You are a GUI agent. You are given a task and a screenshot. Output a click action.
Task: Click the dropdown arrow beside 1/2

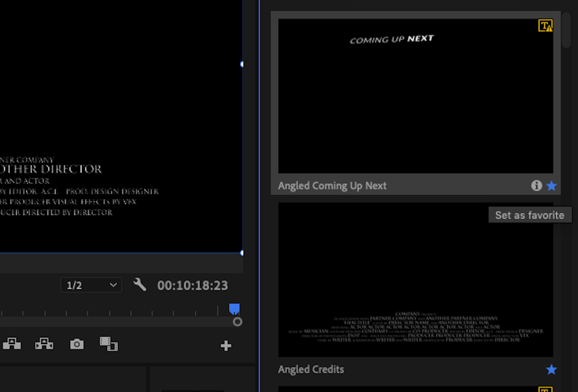tap(113, 285)
